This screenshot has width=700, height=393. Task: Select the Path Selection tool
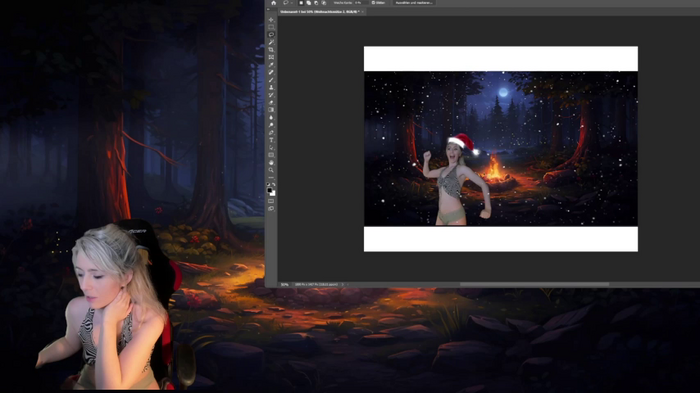click(x=271, y=147)
